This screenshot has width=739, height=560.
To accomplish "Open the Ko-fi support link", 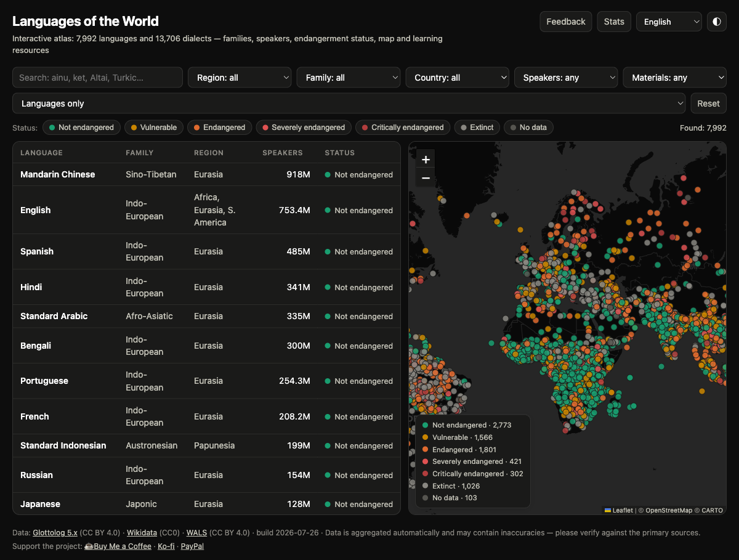I will click(x=166, y=546).
